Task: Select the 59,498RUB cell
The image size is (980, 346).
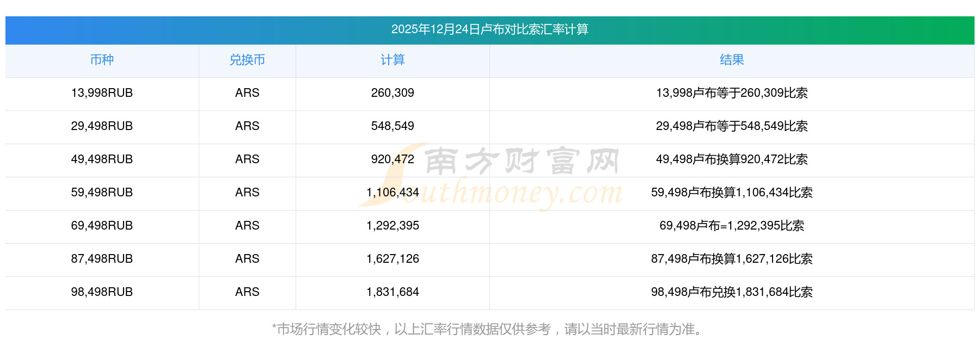Action: [102, 193]
